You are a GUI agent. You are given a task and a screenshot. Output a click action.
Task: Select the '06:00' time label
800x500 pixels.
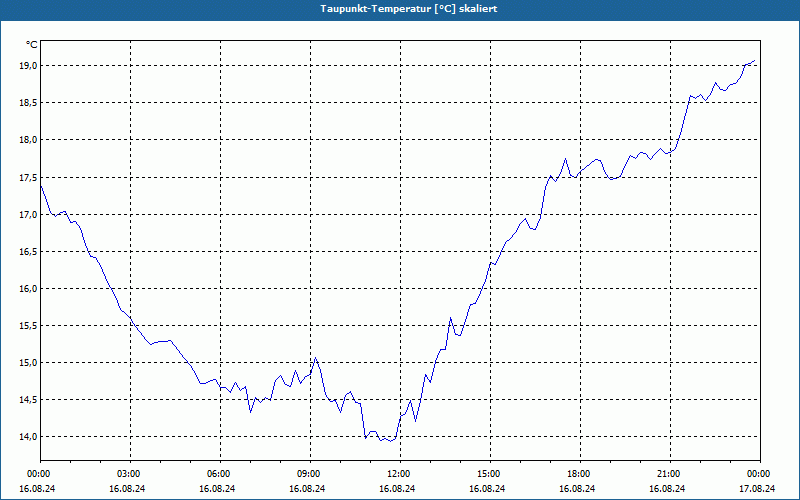[220, 474]
